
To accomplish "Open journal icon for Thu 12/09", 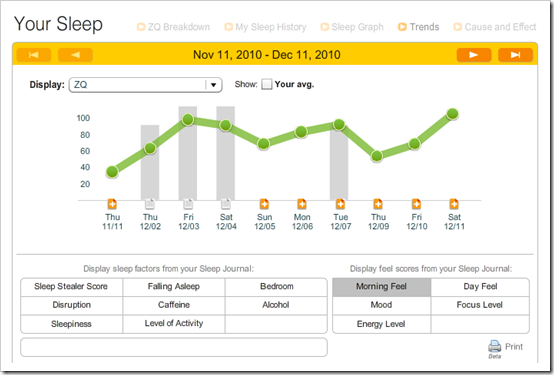I will (x=378, y=204).
